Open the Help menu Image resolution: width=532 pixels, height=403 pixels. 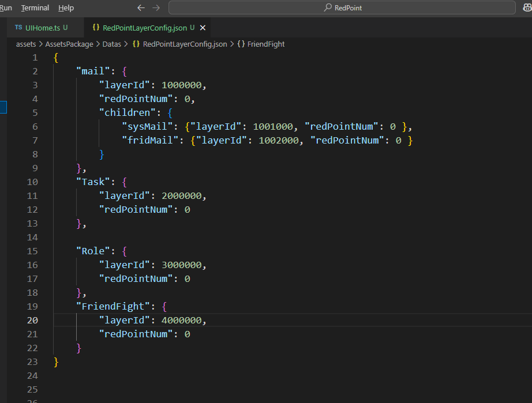[66, 8]
